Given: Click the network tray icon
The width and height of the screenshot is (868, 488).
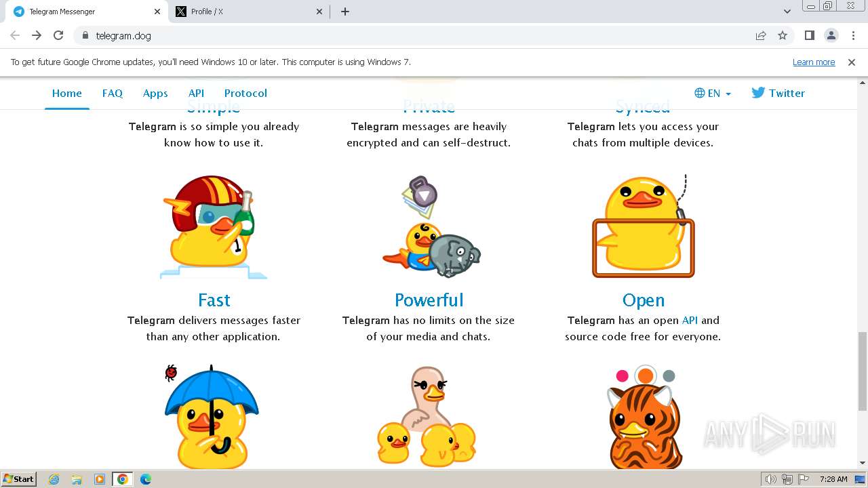Looking at the screenshot, I should tap(787, 479).
